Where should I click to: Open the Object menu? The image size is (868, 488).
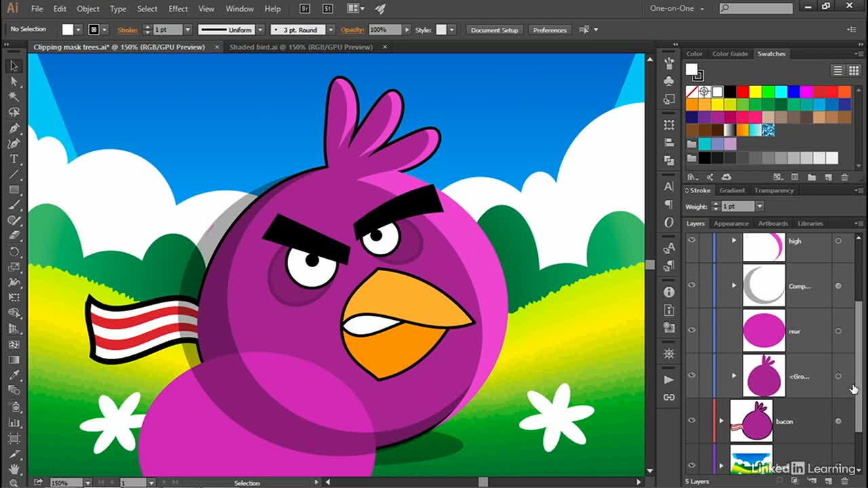coord(88,9)
